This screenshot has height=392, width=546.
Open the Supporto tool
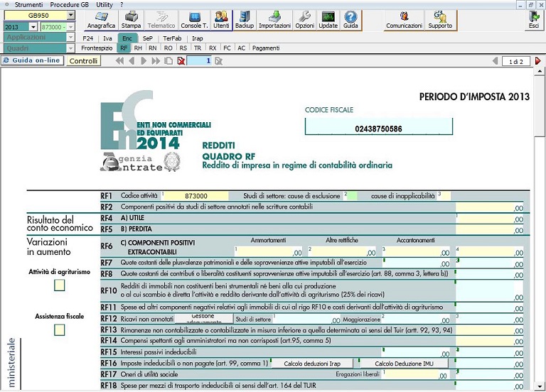point(440,20)
